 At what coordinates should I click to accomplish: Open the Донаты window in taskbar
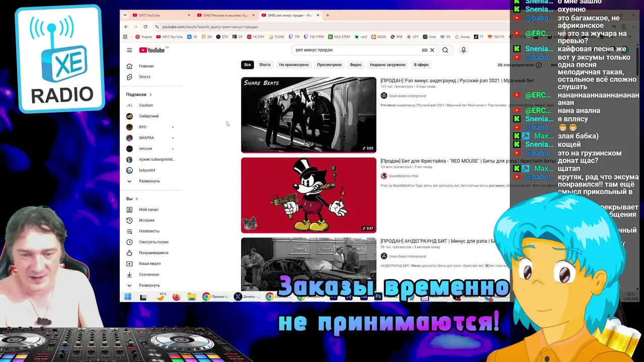[x=247, y=297]
